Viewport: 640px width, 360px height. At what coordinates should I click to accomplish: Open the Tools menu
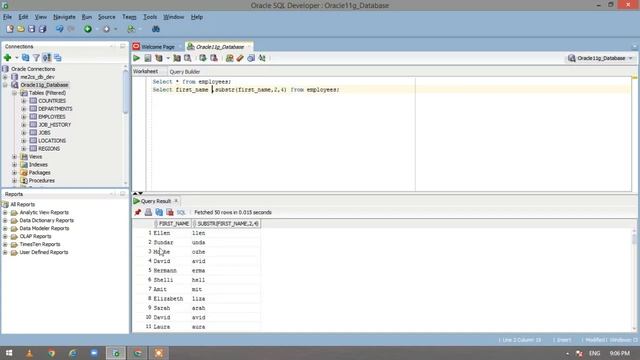150,17
